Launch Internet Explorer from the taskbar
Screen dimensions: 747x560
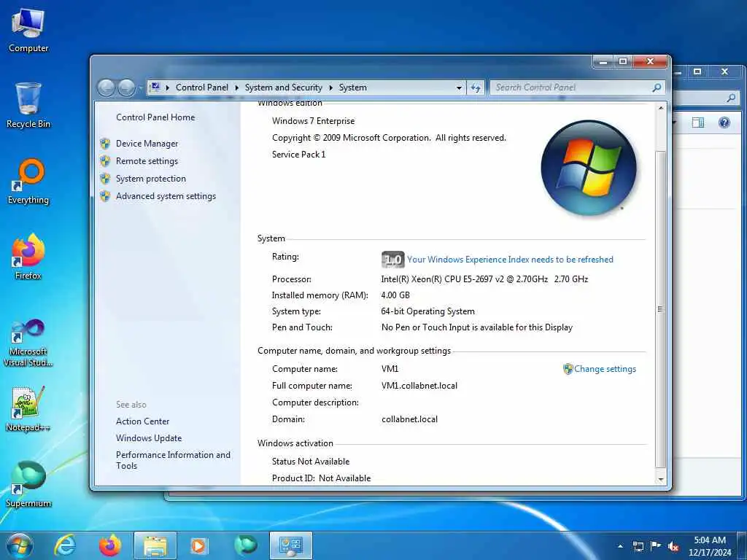65,545
